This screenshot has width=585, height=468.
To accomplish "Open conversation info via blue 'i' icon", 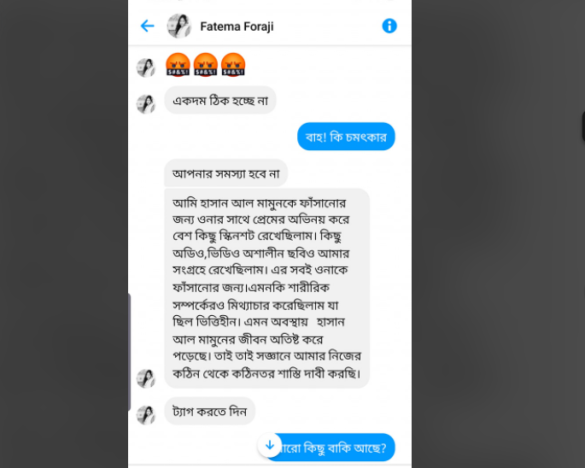I will (x=389, y=26).
